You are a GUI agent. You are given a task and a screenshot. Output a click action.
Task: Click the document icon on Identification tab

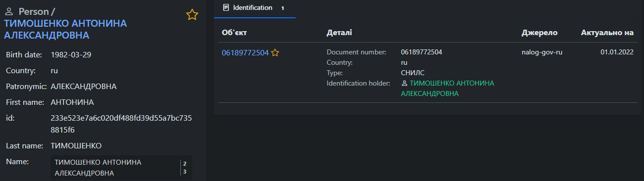coord(226,7)
